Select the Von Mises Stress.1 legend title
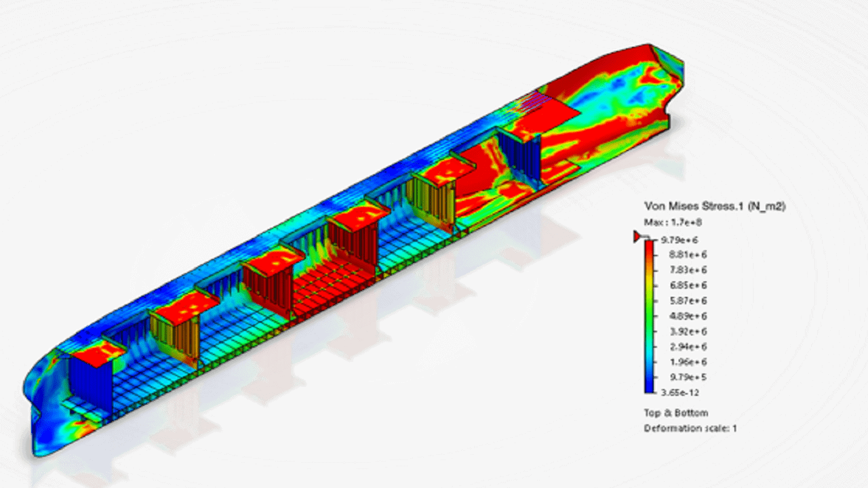Viewport: 868px width, 488px height. tap(714, 206)
